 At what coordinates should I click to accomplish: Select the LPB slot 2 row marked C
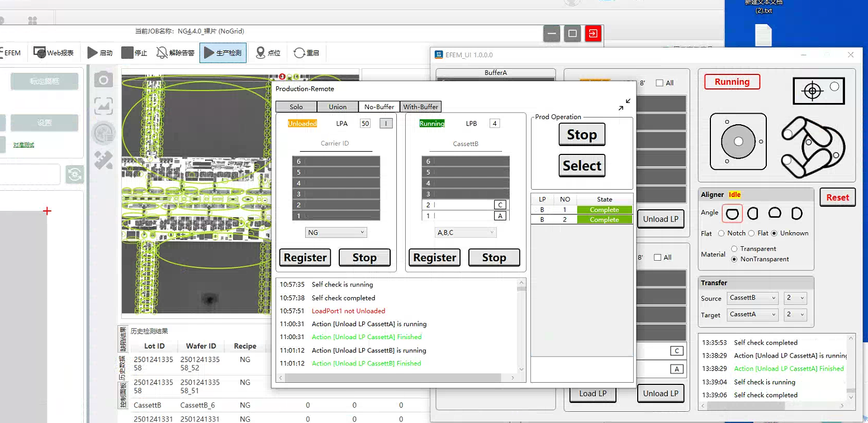[466, 205]
